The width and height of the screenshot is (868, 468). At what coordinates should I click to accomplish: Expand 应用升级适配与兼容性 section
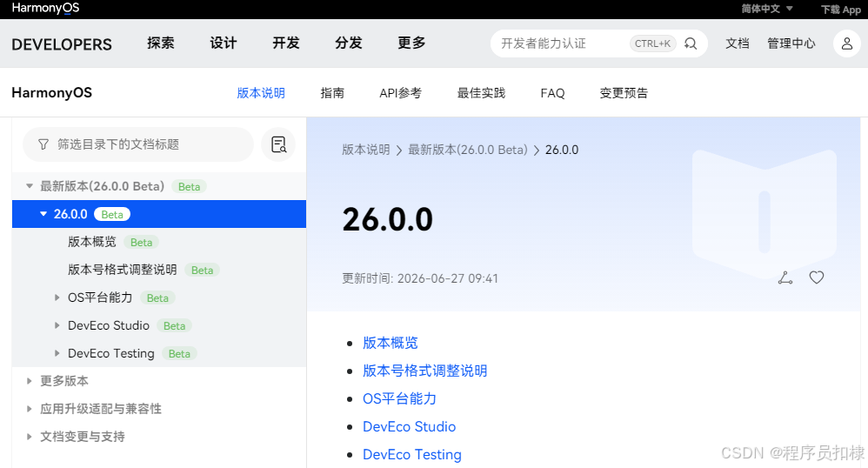(29, 409)
